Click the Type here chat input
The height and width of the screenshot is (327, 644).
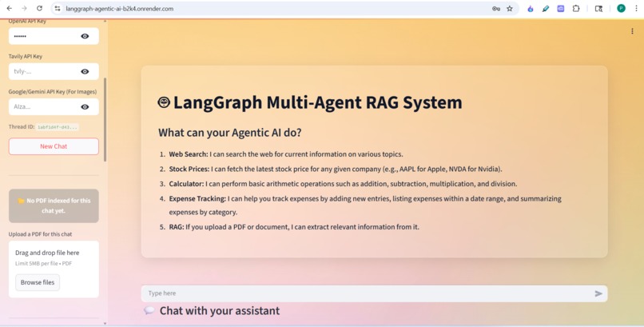click(x=374, y=293)
